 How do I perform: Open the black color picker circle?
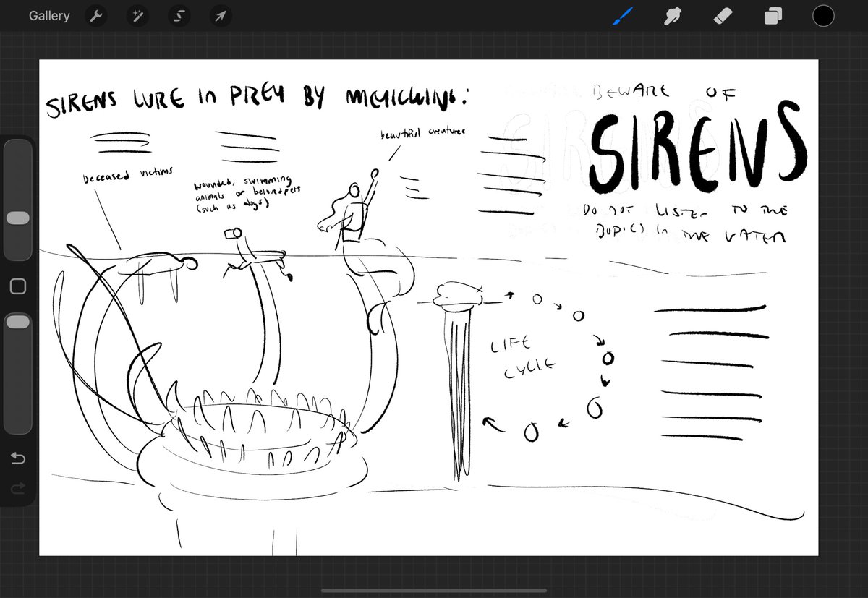(823, 16)
